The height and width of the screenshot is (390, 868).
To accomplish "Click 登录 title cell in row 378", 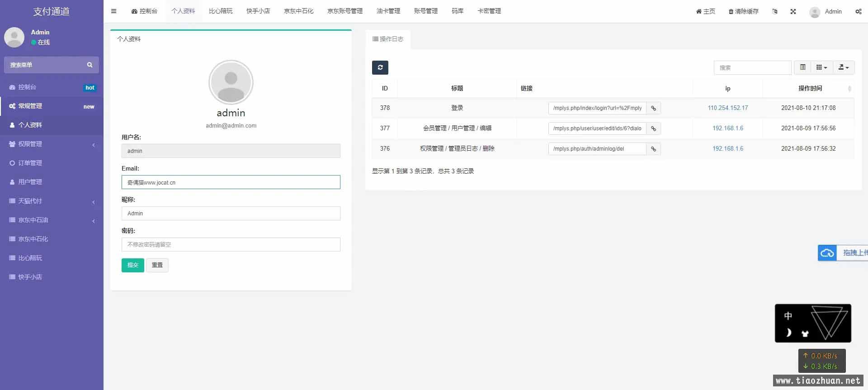I will 457,108.
